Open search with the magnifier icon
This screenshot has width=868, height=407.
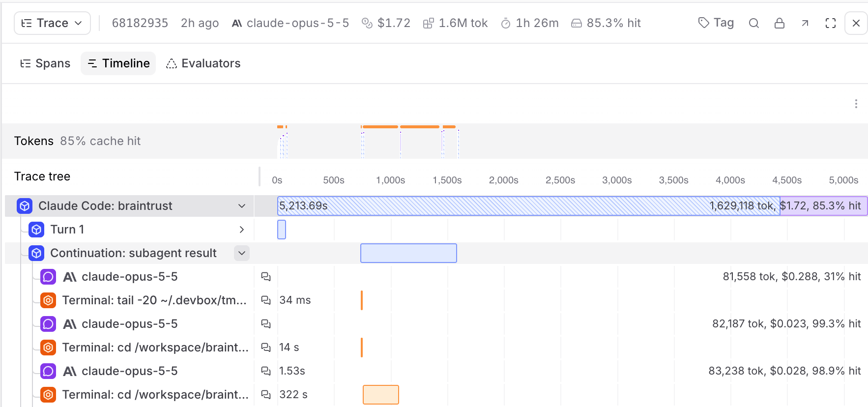754,23
